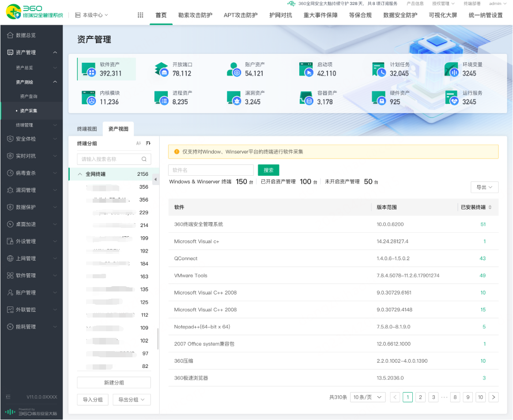513x420 pixels.
Task: Open the 授权管理 dropdown menu
Action: [443, 4]
